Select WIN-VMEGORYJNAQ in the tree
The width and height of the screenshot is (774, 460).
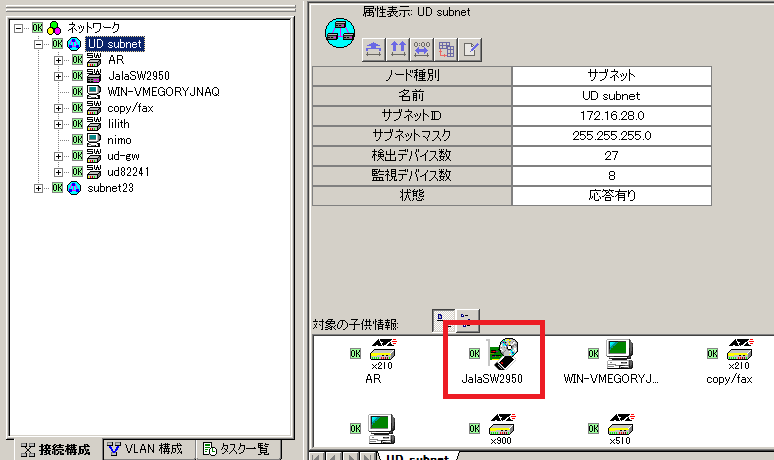163,92
